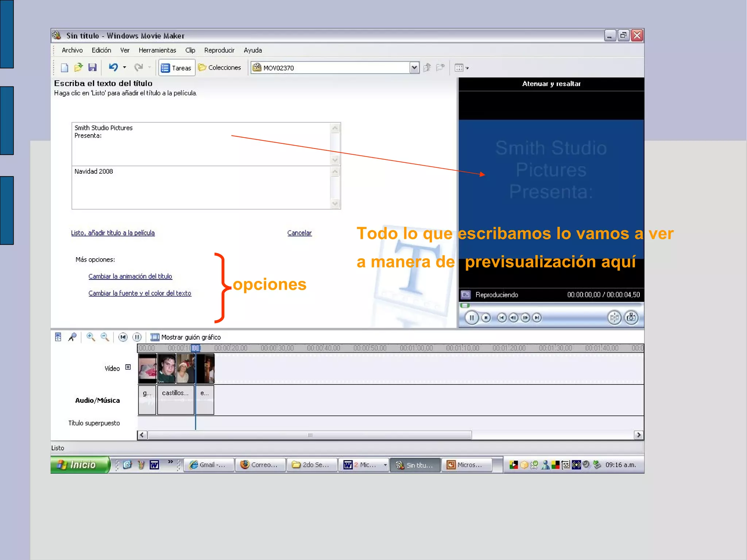Open the Herramientas menu
747x560 pixels.
click(x=157, y=50)
